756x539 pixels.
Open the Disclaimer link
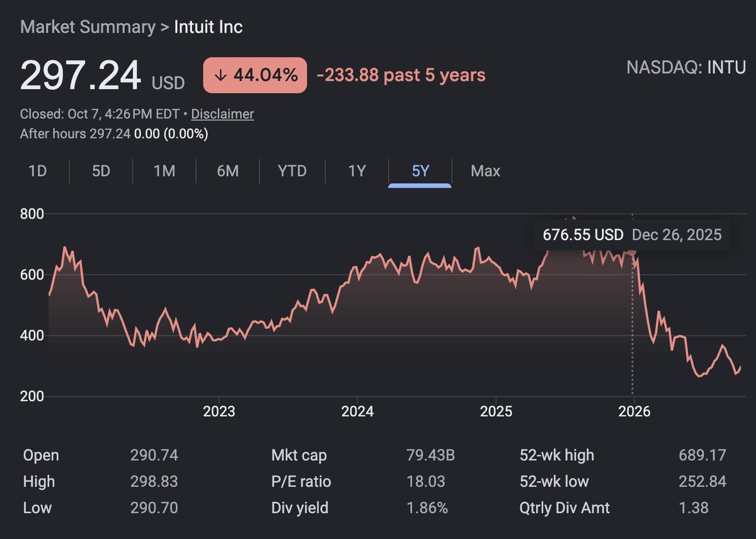[x=222, y=114]
